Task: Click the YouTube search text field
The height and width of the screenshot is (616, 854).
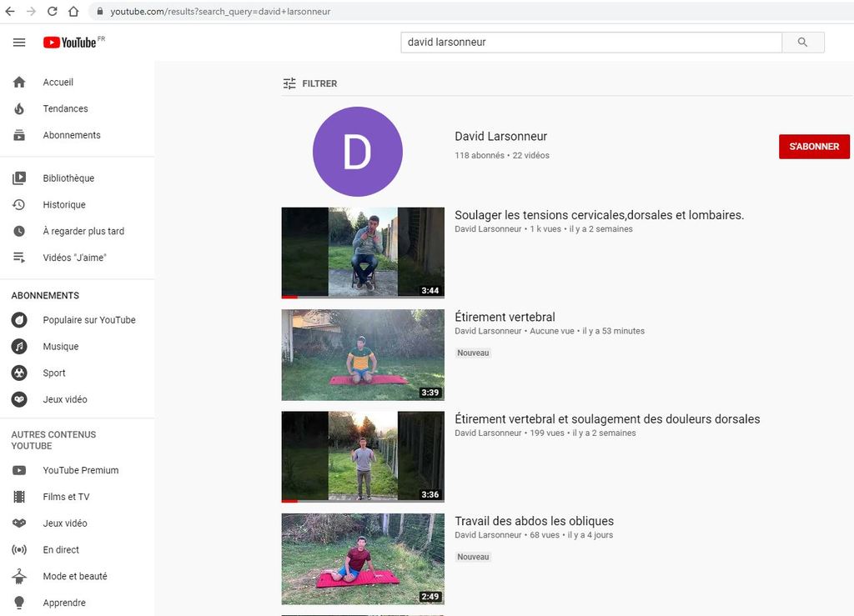Action: [x=590, y=43]
